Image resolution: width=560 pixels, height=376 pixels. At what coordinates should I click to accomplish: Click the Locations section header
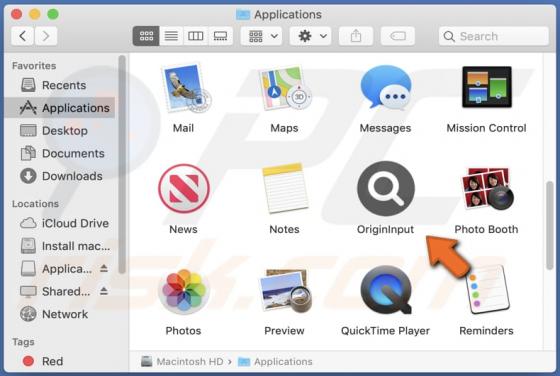35,204
